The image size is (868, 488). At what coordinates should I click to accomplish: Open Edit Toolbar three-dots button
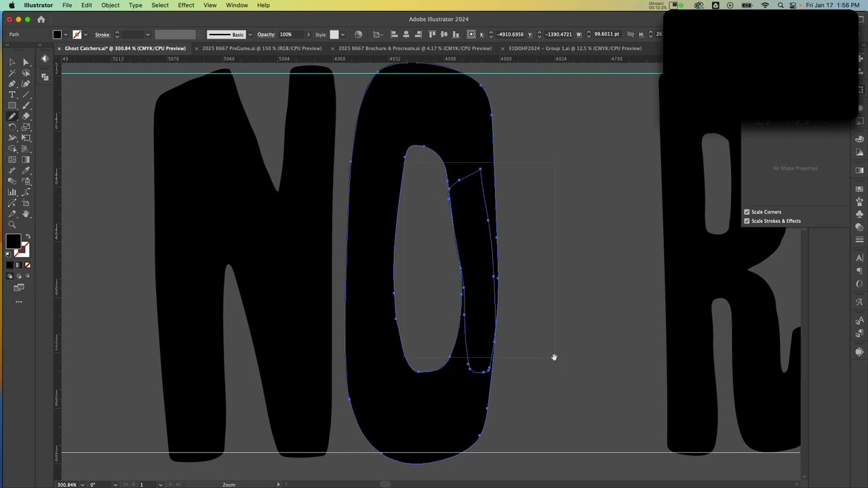pyautogui.click(x=19, y=301)
